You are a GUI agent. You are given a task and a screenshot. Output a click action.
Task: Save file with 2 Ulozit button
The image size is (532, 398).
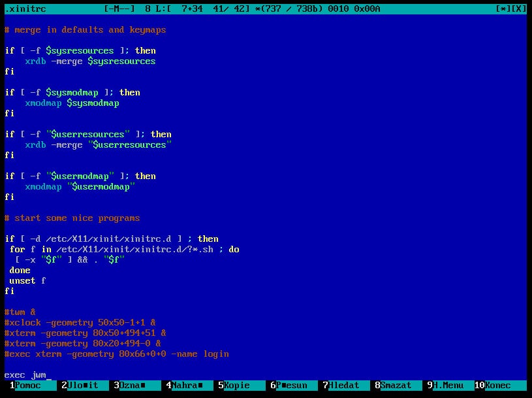point(84,386)
